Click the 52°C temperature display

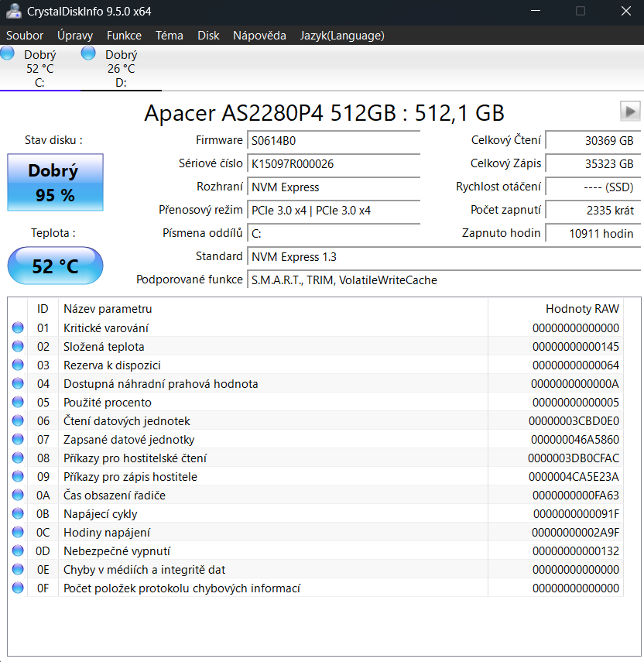55,266
